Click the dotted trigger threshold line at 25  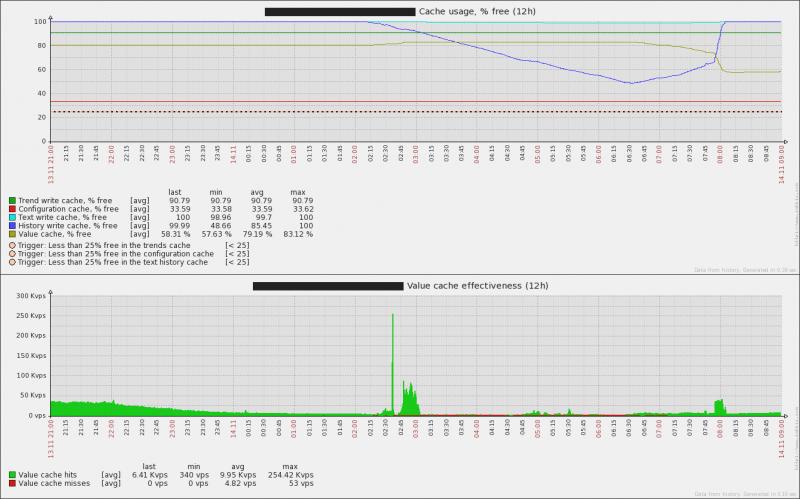(416, 112)
